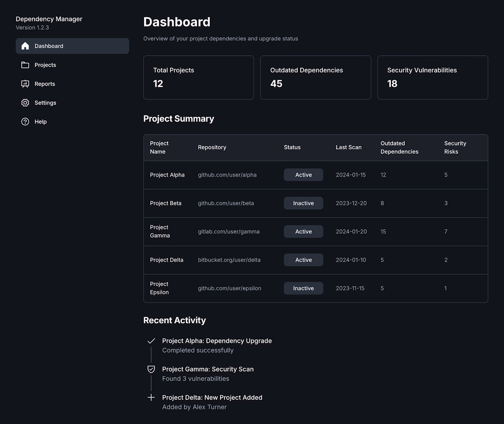Click security risks value 2 for Delta

[x=446, y=260]
